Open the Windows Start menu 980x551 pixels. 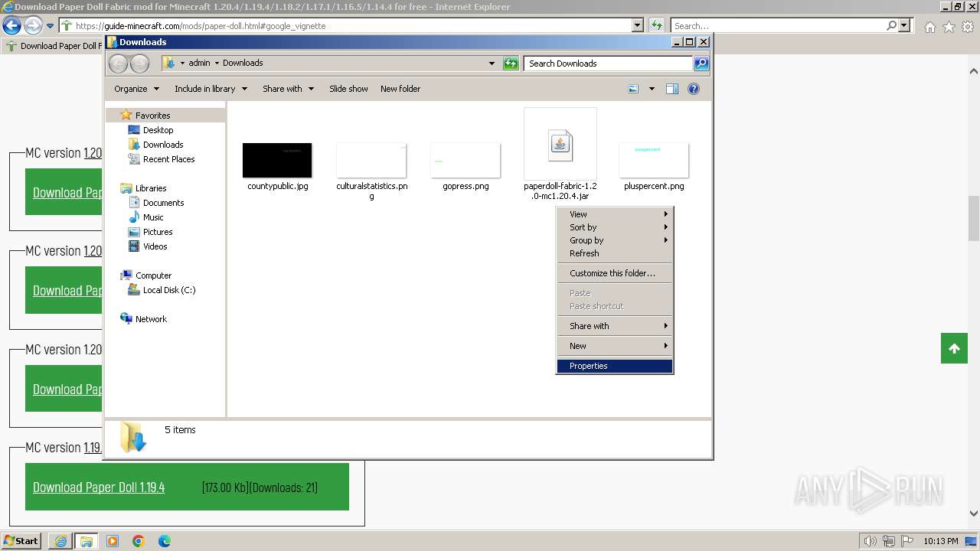click(21, 541)
